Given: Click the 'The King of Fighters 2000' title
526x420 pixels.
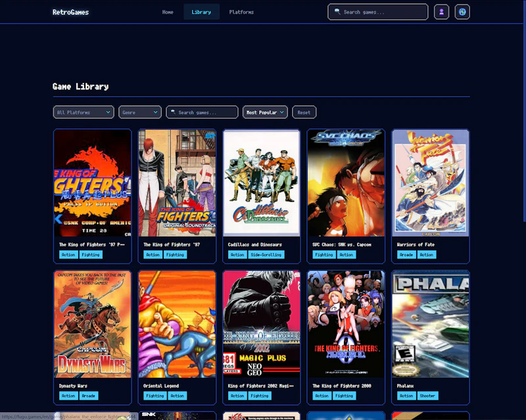Looking at the screenshot, I should (x=342, y=386).
